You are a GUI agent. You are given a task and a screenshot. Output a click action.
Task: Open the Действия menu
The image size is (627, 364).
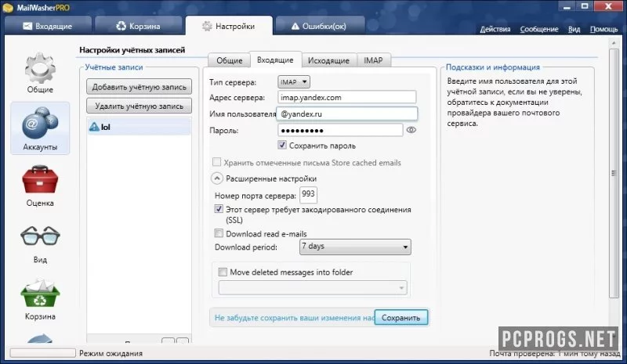(495, 29)
